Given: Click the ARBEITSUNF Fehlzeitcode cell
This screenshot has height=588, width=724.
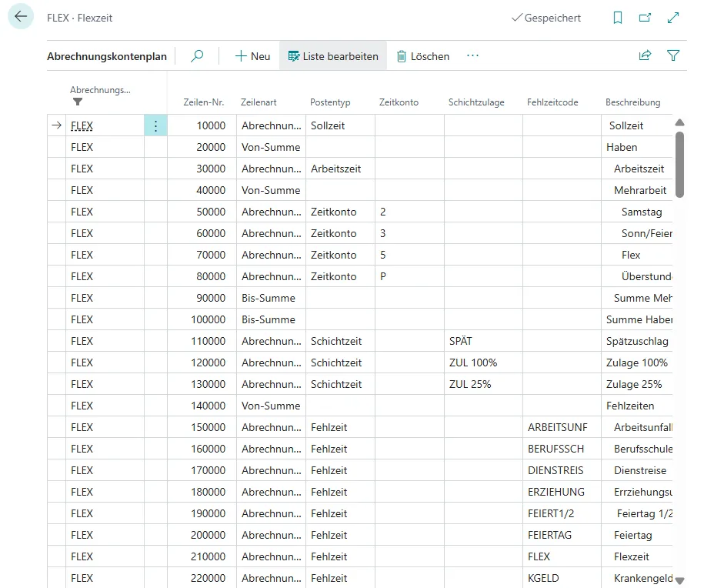Looking at the screenshot, I should 561,427.
